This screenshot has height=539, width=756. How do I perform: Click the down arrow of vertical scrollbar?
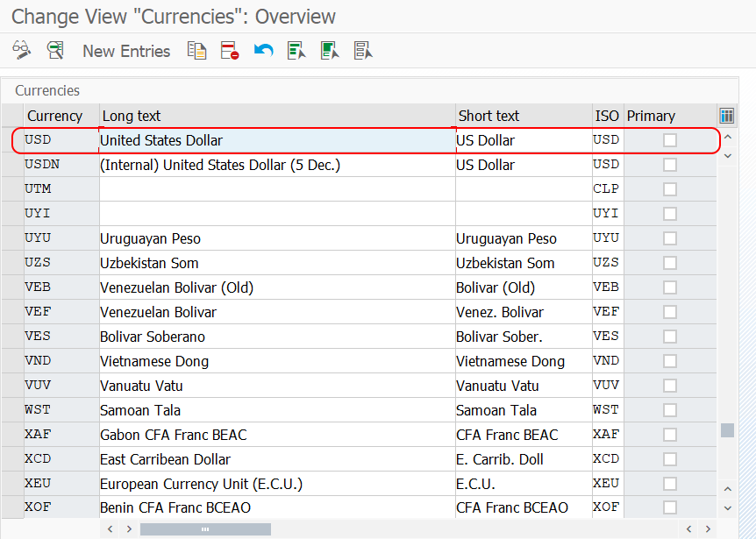pos(728,507)
